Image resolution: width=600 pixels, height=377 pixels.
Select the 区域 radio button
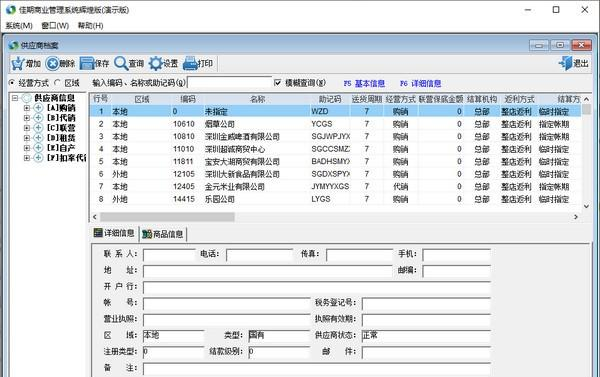click(x=57, y=83)
